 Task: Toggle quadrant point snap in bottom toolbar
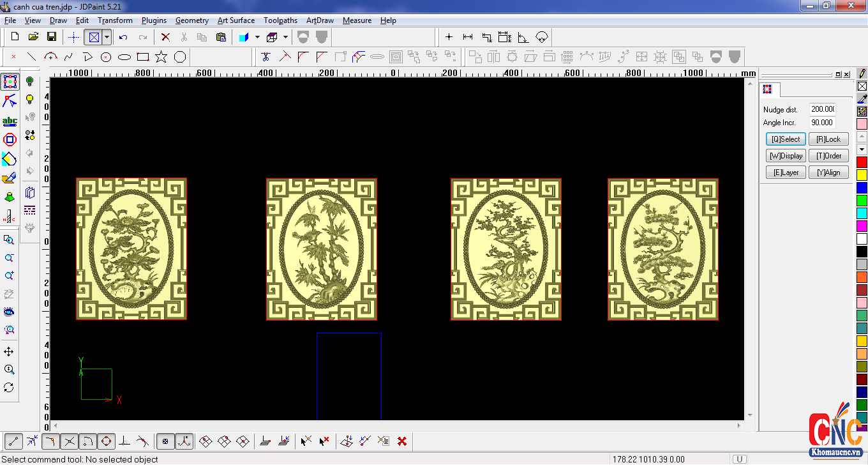tap(106, 441)
